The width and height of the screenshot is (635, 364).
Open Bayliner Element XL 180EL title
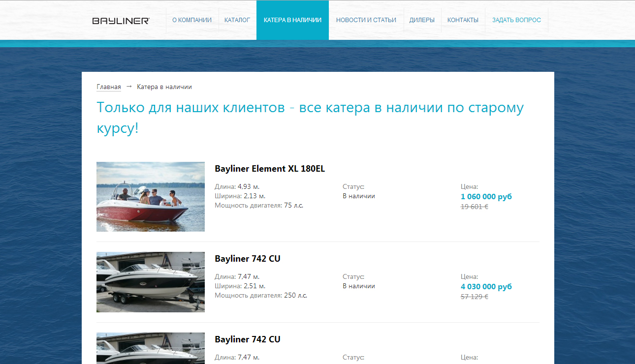click(270, 169)
